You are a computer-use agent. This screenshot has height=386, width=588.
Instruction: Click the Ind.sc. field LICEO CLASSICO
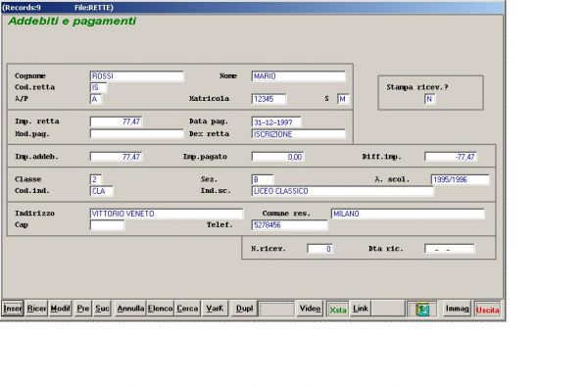[342, 191]
